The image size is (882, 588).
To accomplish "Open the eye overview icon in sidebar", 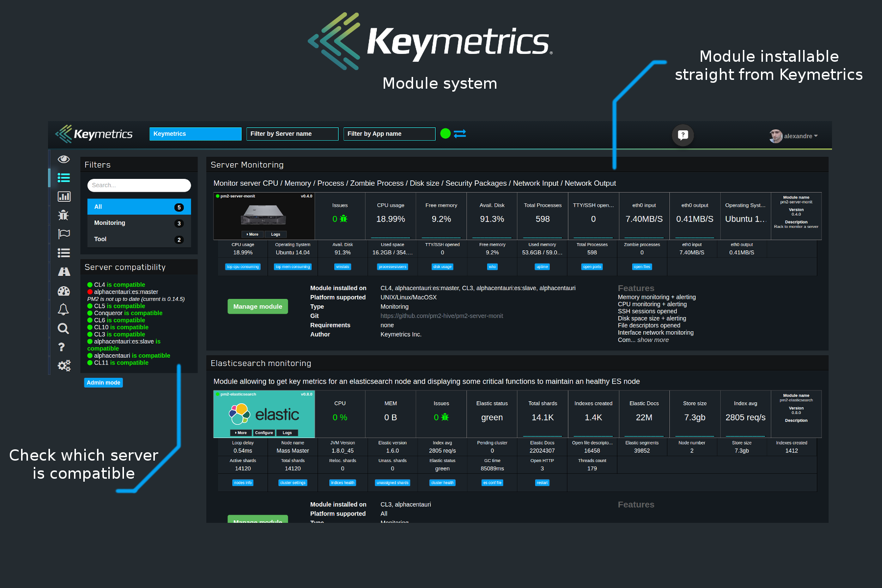I will point(64,159).
